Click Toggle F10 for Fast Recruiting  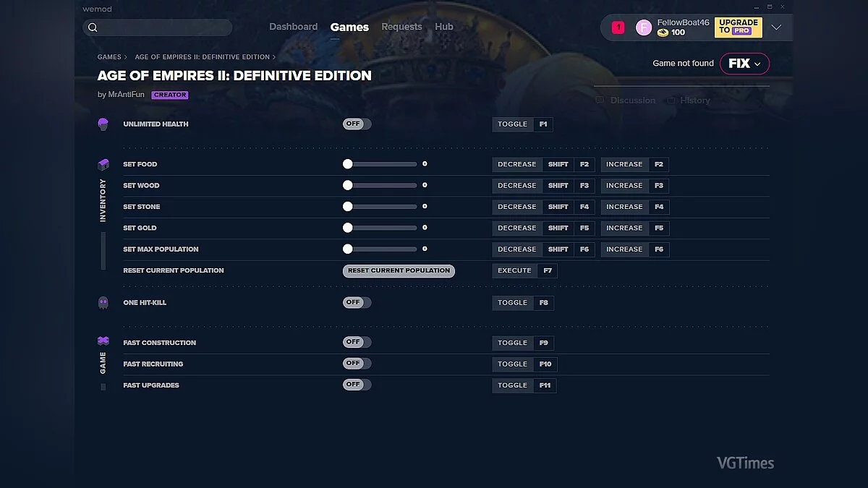(524, 364)
